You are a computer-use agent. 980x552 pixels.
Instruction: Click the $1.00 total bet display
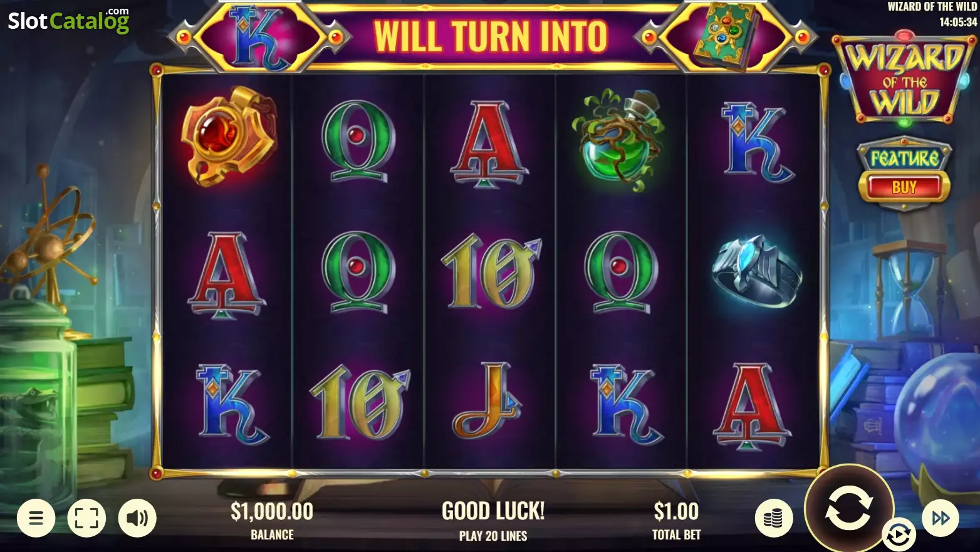676,520
